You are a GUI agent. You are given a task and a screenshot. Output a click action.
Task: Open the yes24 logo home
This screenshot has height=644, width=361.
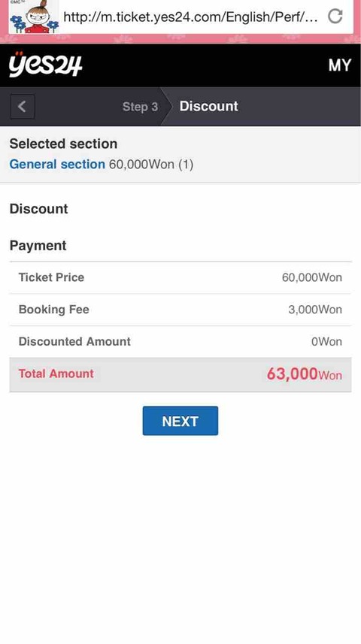pos(45,65)
